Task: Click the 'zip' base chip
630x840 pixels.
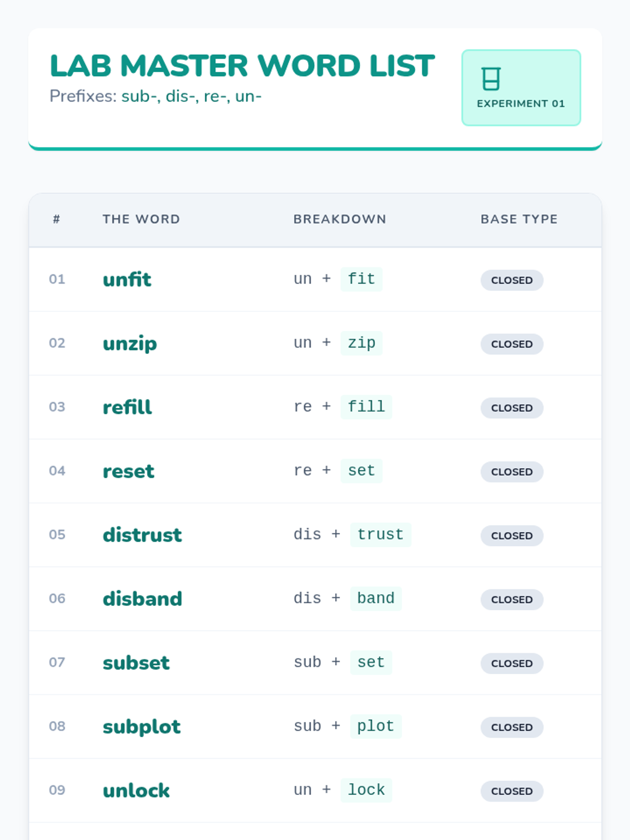Action: [361, 343]
